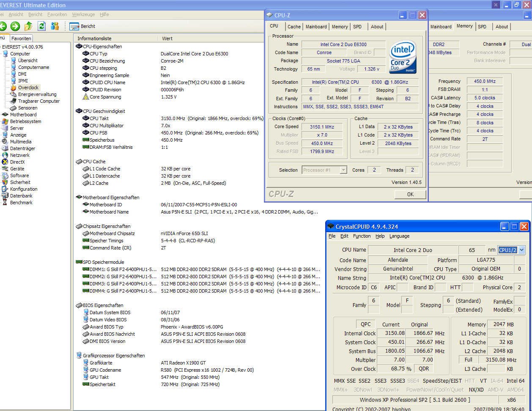
Task: Select the Motherboard icon in EVEREST tree
Action: 5,115
